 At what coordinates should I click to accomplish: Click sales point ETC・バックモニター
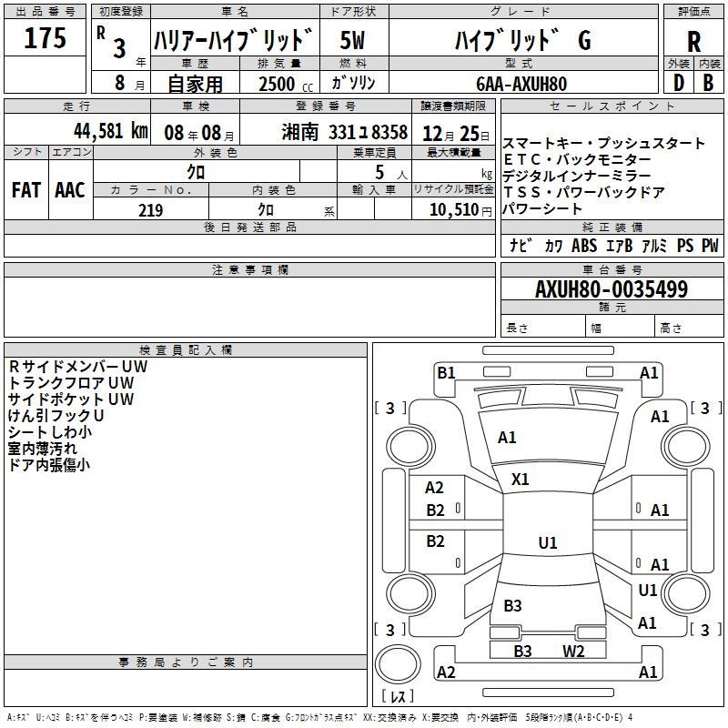577,160
